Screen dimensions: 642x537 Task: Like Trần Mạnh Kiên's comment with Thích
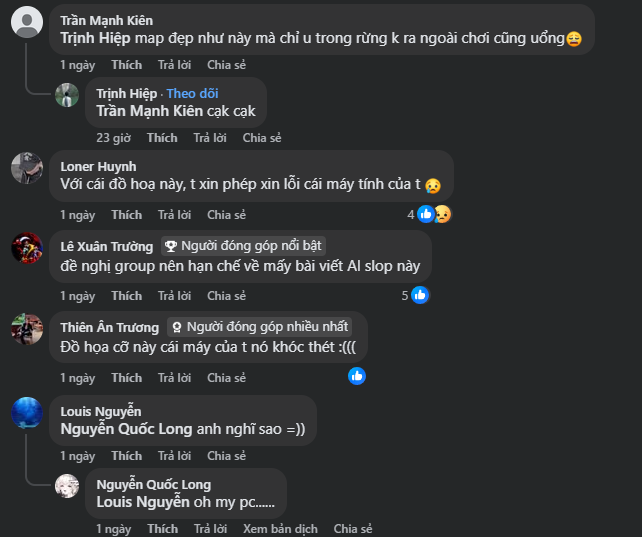click(127, 65)
